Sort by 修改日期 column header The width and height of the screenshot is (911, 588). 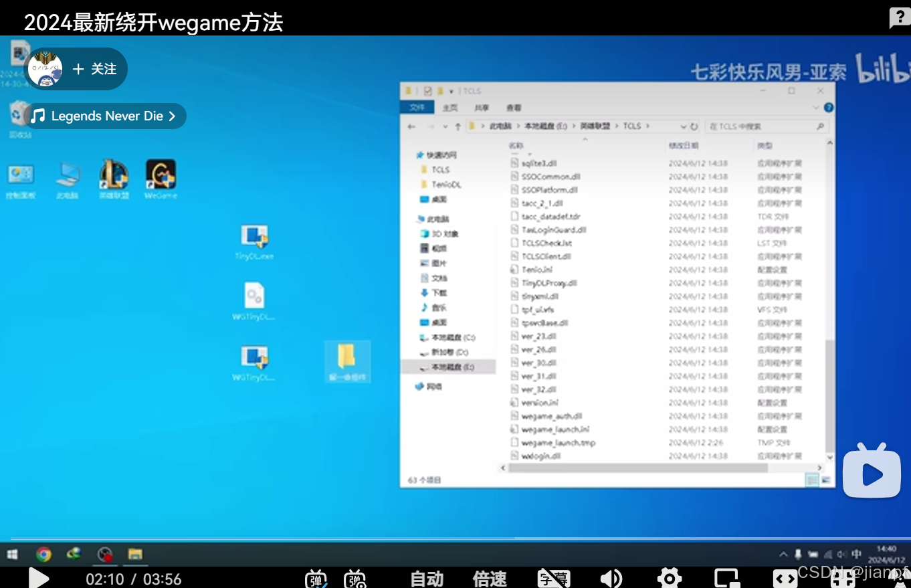[x=683, y=145]
